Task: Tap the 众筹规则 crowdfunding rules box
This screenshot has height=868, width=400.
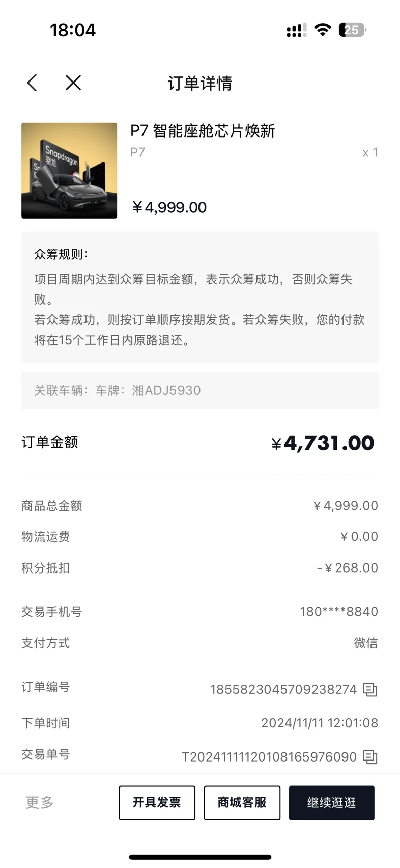Action: click(200, 297)
